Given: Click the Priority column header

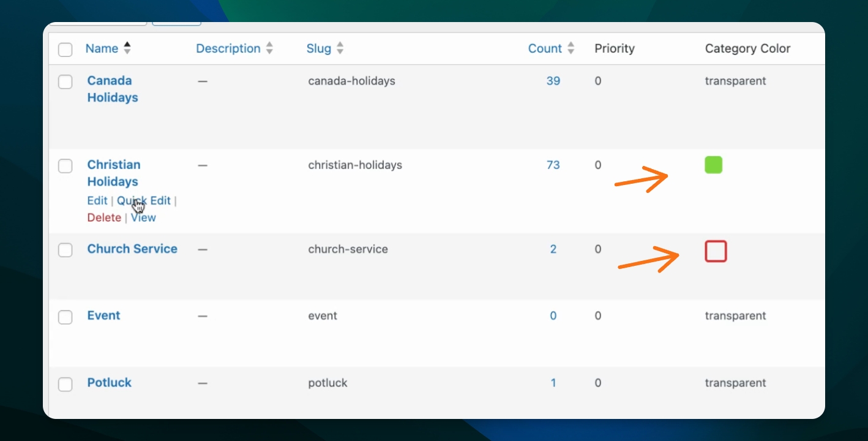Looking at the screenshot, I should point(615,48).
